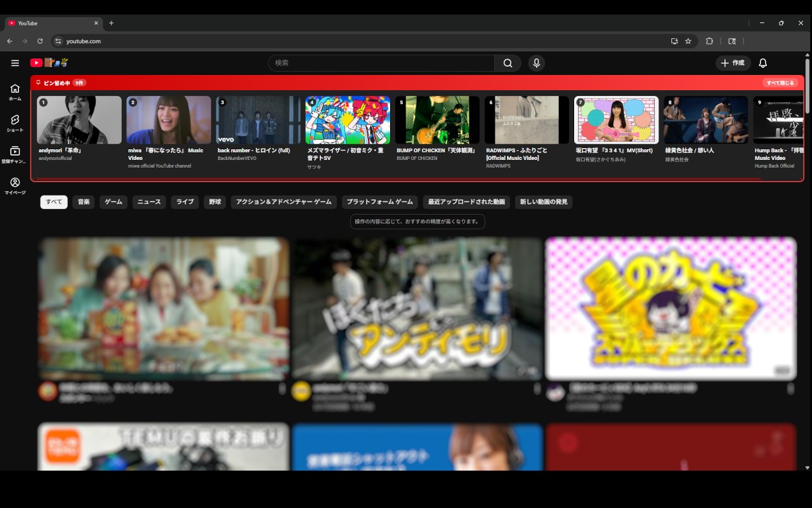Bookmark this page with star icon

(688, 41)
